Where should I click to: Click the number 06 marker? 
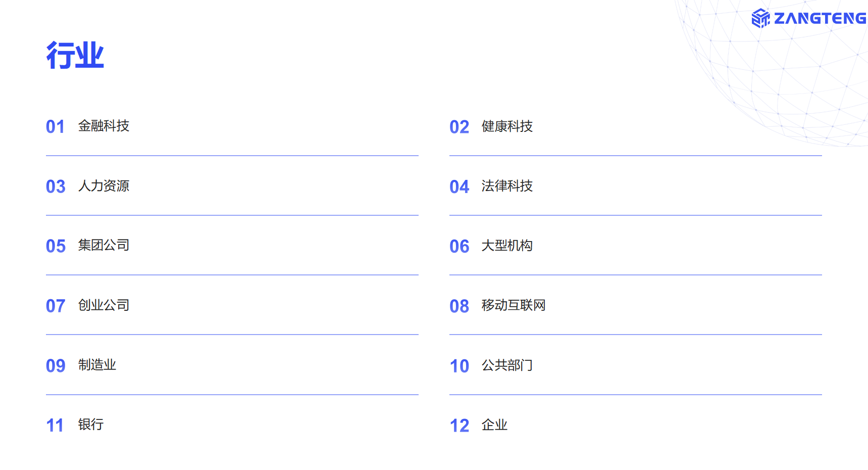click(x=459, y=247)
